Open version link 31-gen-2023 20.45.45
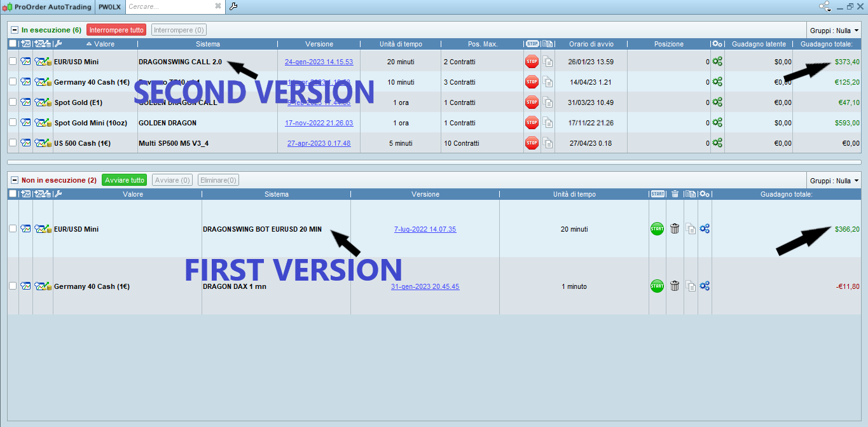This screenshot has height=427, width=868. 425,286
